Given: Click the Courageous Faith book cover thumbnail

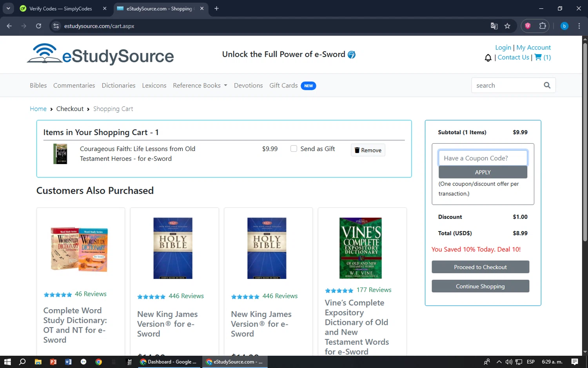Looking at the screenshot, I should pos(60,153).
